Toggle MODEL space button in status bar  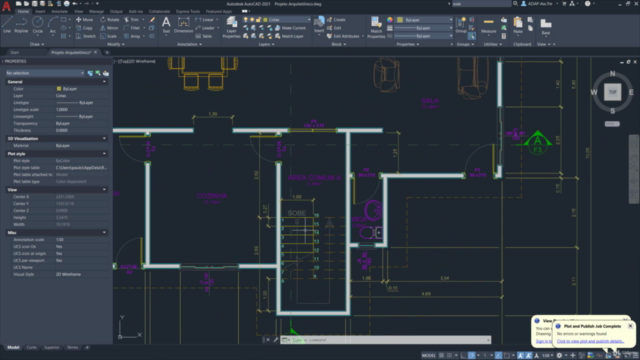click(429, 356)
